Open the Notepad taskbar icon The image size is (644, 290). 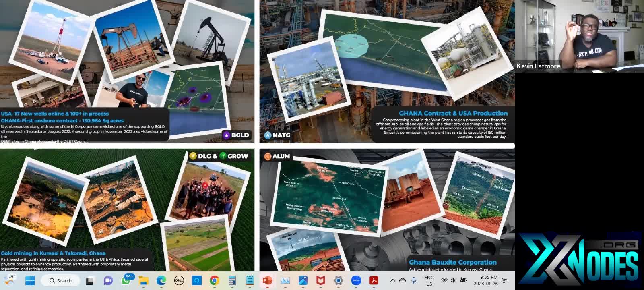coord(250,280)
